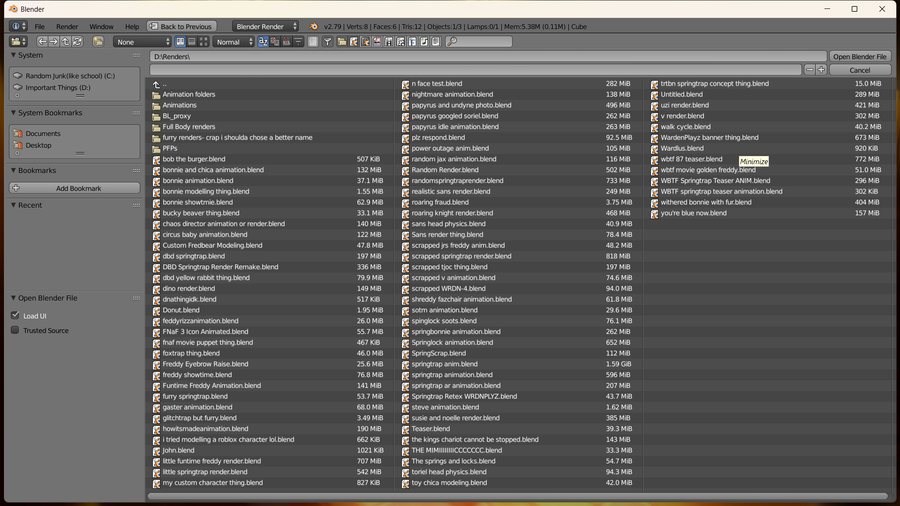Open the display size dropdown showing Normal
The width and height of the screenshot is (900, 506).
[x=233, y=42]
